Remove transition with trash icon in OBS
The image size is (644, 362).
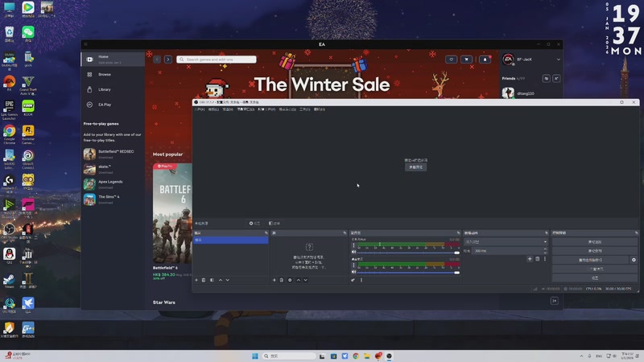pos(537,259)
